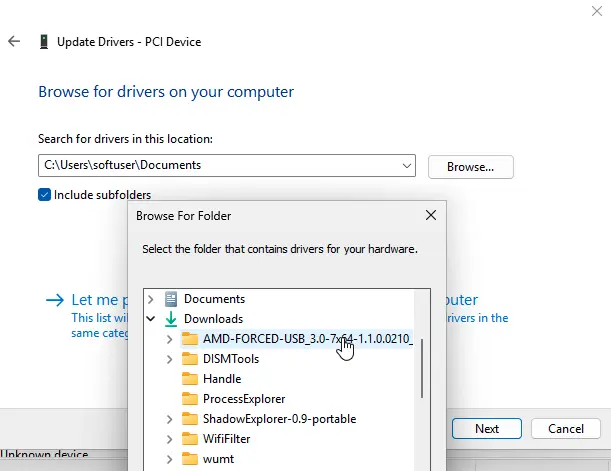
Task: Click the ProcessExplorer folder icon
Action: click(x=190, y=399)
